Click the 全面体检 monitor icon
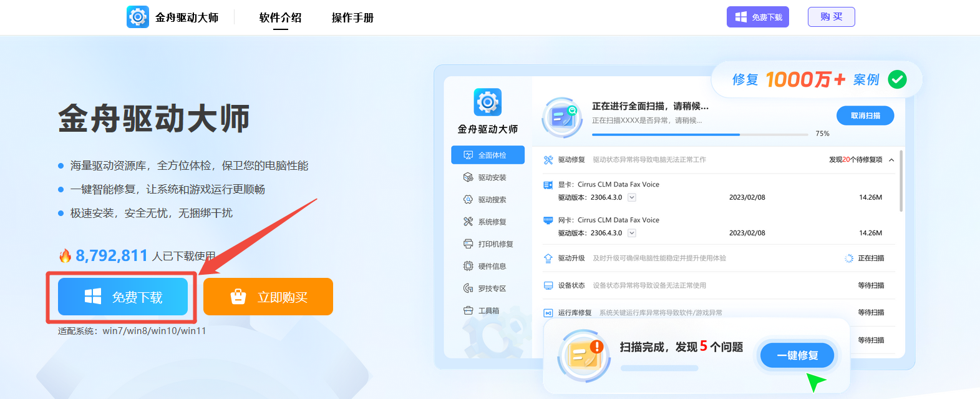 tap(468, 155)
